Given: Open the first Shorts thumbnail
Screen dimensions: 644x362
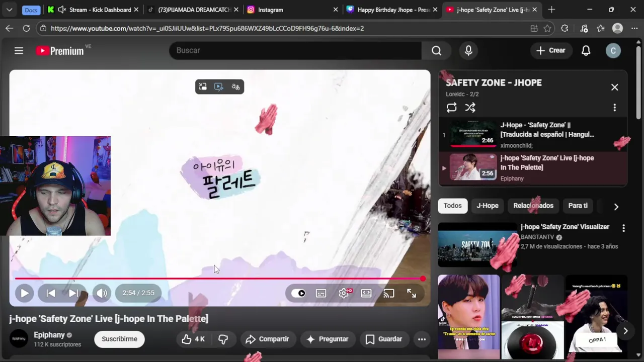Looking at the screenshot, I should (468, 317).
